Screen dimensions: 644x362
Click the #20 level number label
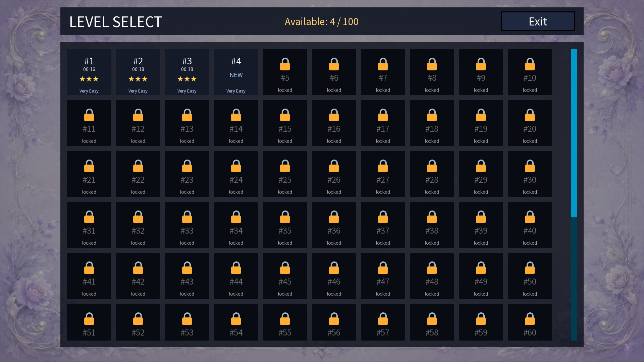click(530, 129)
